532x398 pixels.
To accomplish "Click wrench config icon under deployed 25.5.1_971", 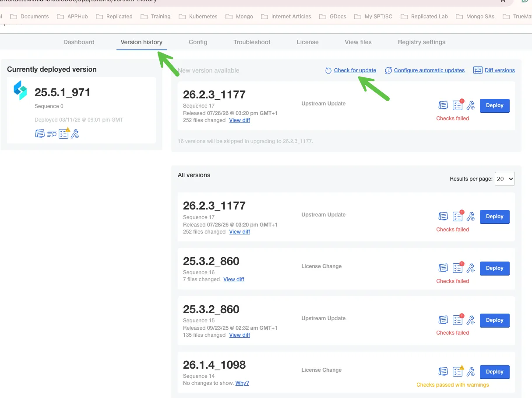I will coord(75,134).
